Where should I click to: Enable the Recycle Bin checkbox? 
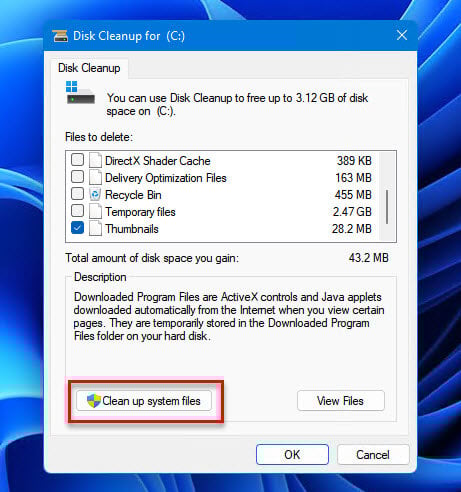click(x=77, y=194)
